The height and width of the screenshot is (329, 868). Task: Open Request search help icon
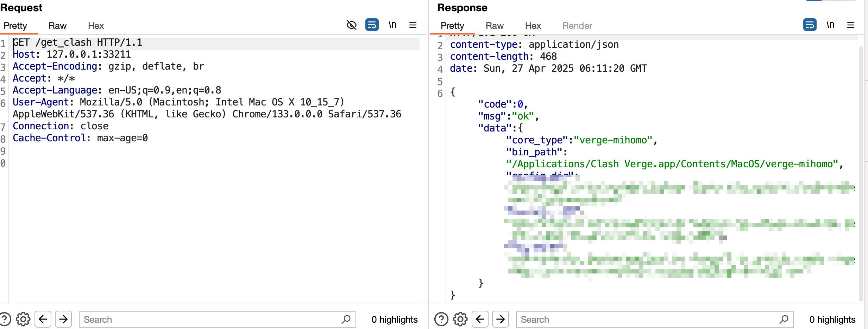(5, 319)
